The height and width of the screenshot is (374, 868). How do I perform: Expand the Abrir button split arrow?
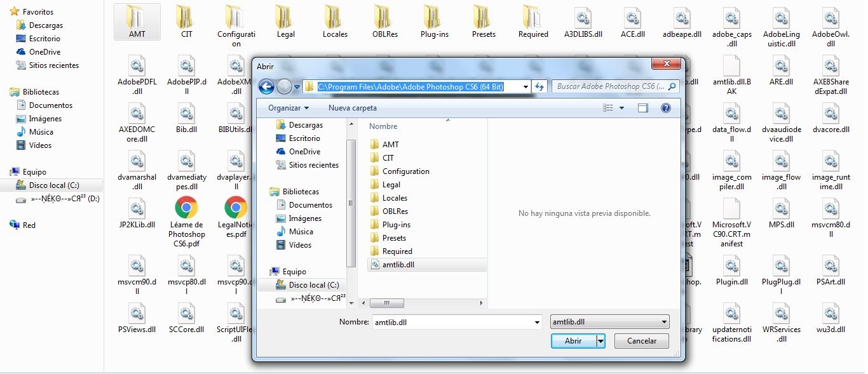[x=600, y=341]
